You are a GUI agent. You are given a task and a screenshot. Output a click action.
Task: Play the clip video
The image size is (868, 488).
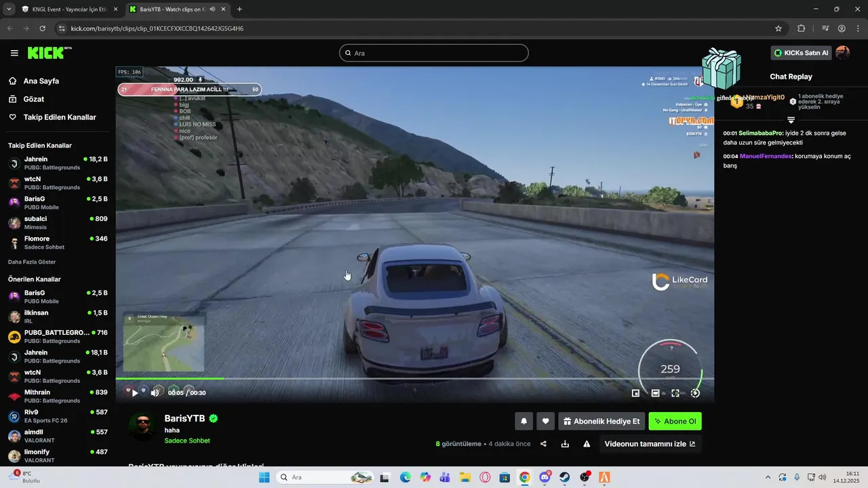[x=135, y=392]
